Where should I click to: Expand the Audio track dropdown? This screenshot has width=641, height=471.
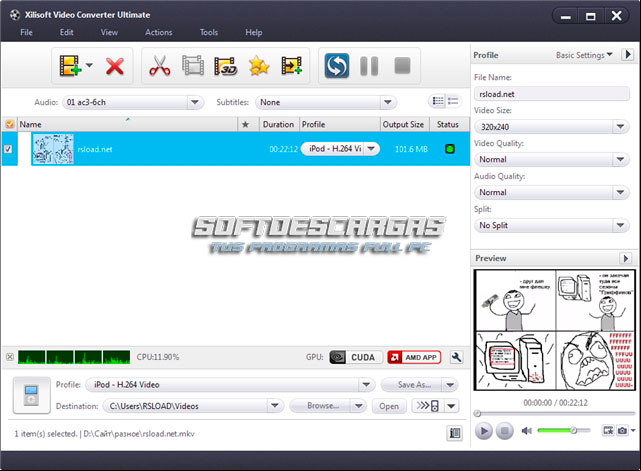point(195,102)
